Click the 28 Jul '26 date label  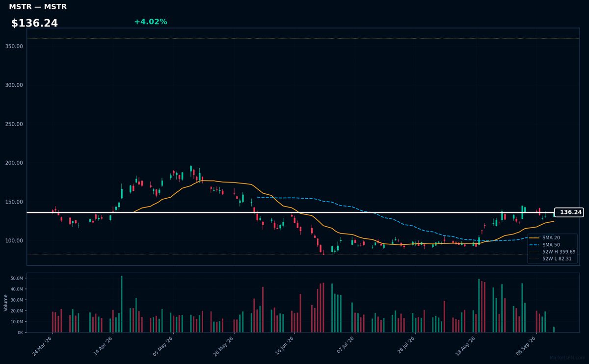(405, 346)
